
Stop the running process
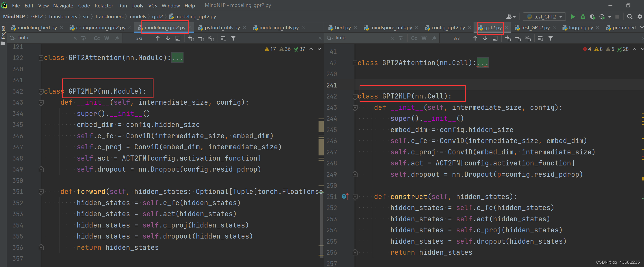pyautogui.click(x=617, y=17)
